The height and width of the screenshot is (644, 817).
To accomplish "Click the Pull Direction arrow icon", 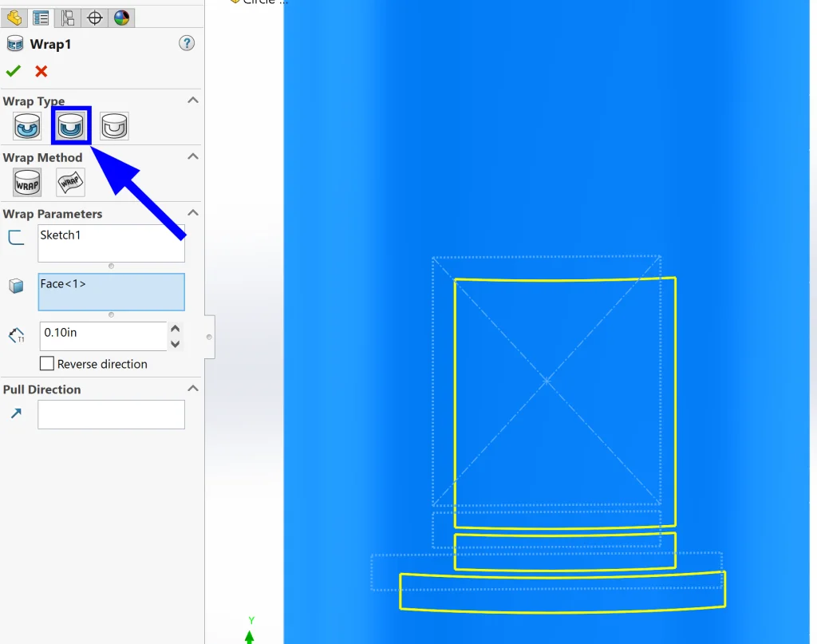I will click(16, 413).
